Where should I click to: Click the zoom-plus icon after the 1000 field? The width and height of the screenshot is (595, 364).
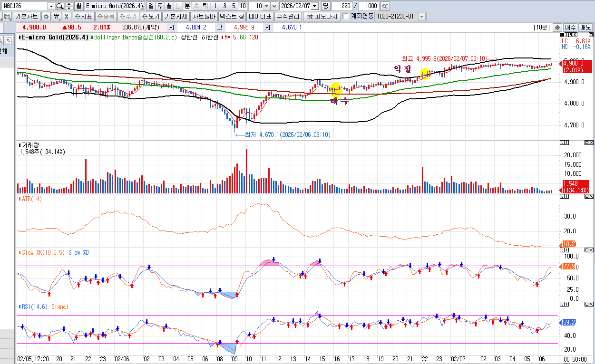coord(385,6)
